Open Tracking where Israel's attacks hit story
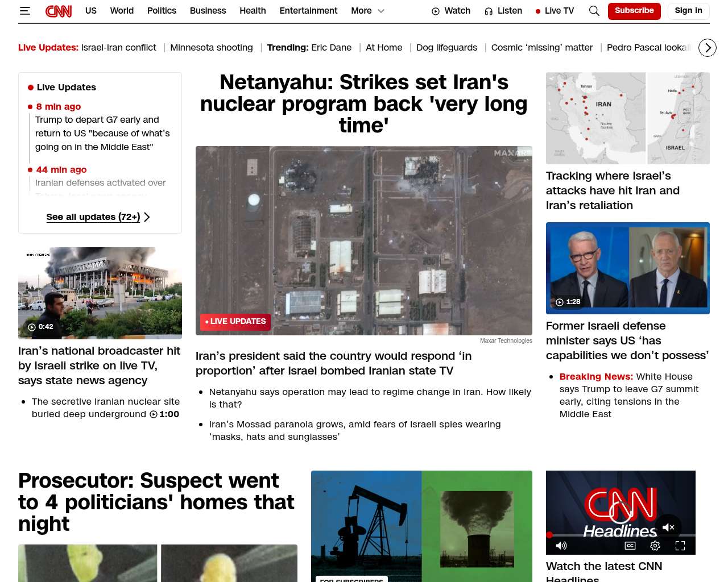This screenshot has width=728, height=582. point(613,190)
